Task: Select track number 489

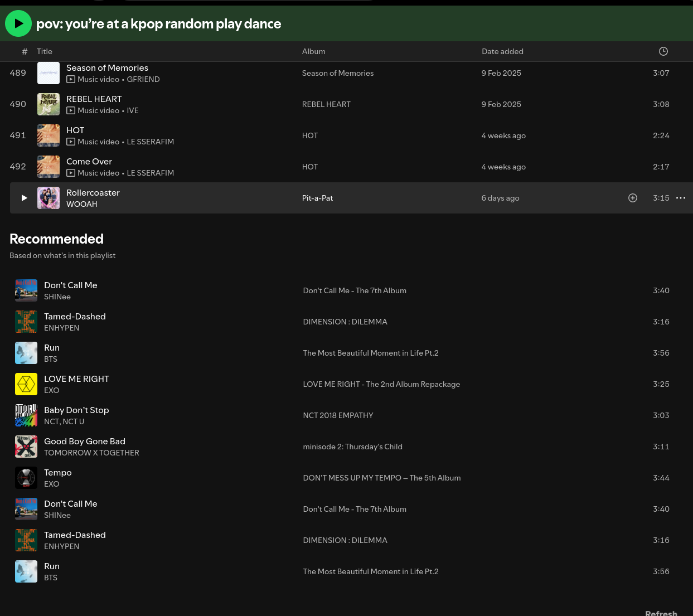Action: [18, 73]
